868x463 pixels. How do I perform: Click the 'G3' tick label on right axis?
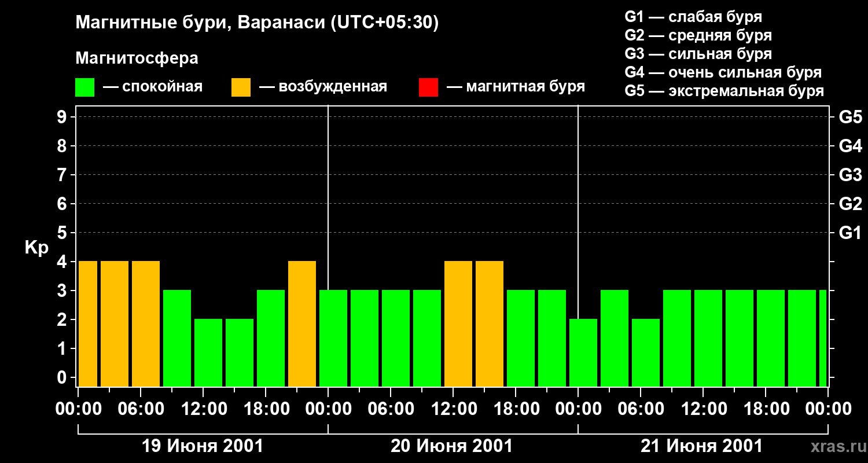click(x=850, y=175)
